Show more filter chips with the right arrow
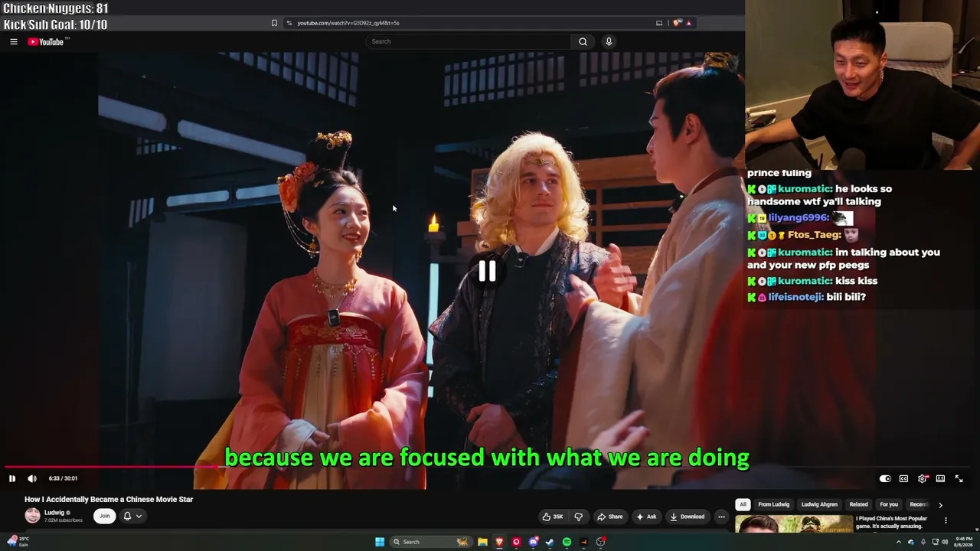 pos(940,505)
